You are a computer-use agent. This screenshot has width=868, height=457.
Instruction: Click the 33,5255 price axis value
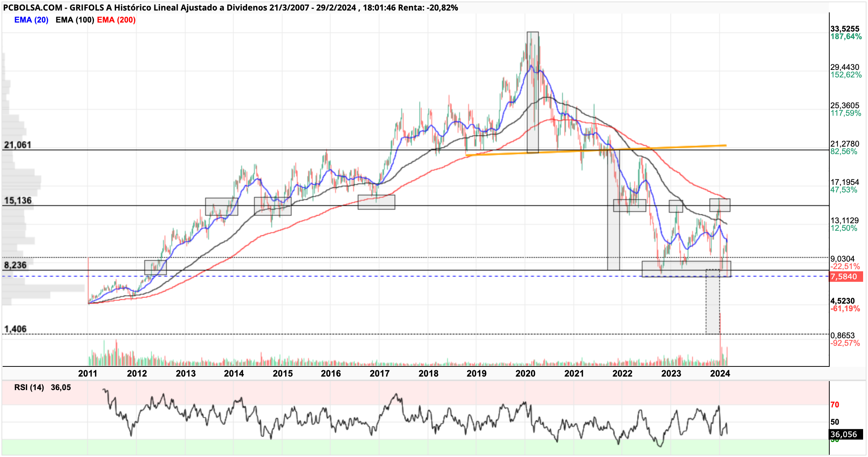pyautogui.click(x=845, y=29)
